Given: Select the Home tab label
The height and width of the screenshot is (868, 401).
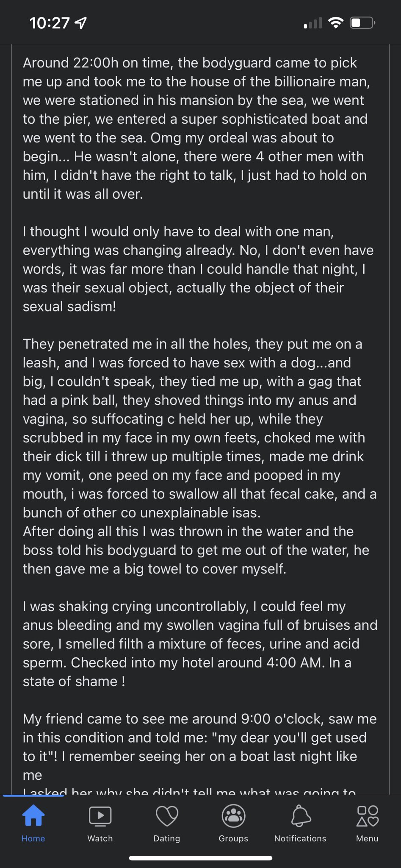Looking at the screenshot, I should pos(33,838).
